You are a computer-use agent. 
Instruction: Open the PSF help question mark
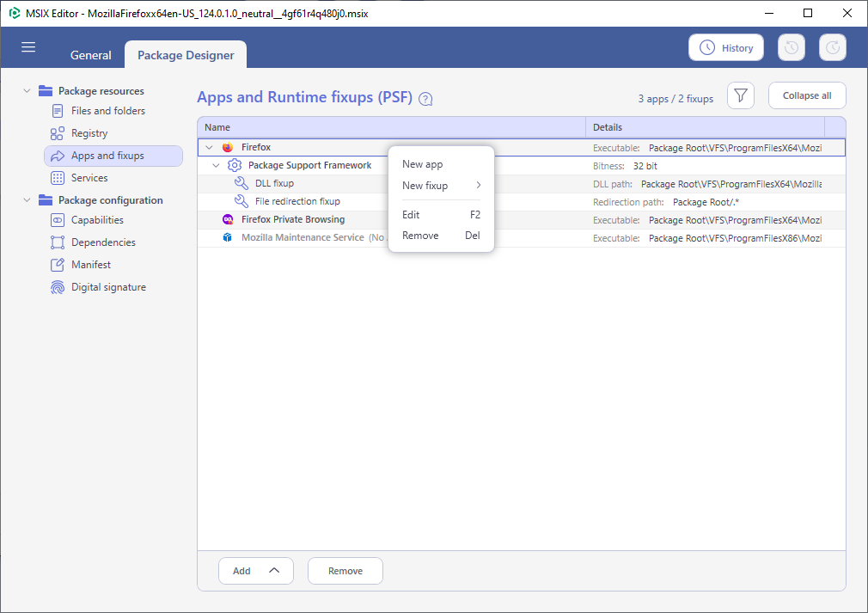tap(425, 99)
